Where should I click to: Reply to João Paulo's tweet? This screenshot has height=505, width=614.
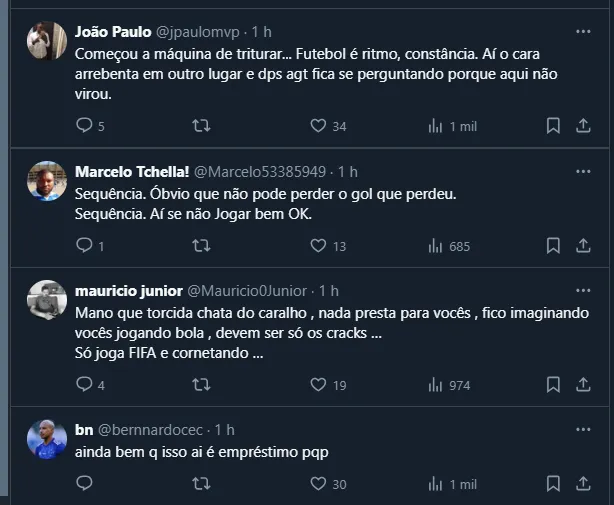[x=84, y=126]
